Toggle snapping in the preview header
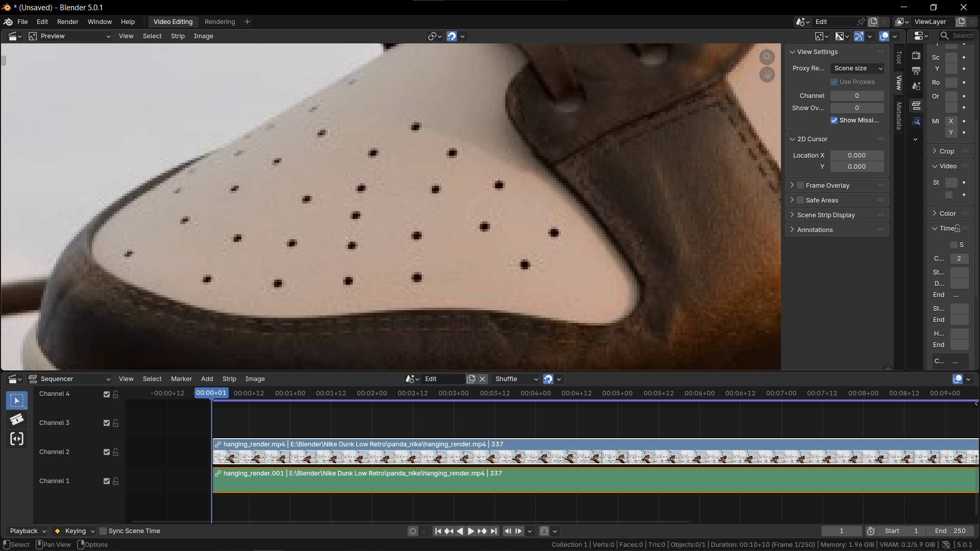Viewport: 980px width, 551px height. (452, 36)
